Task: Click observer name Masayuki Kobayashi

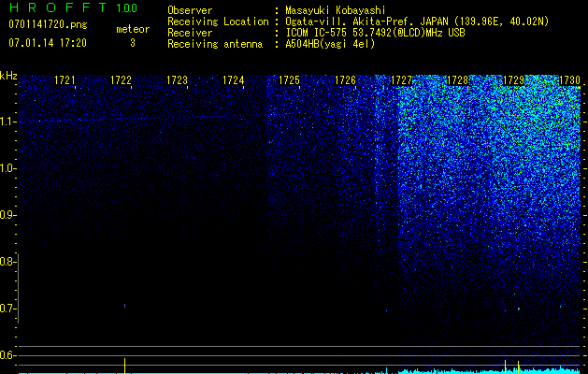Action: click(336, 11)
